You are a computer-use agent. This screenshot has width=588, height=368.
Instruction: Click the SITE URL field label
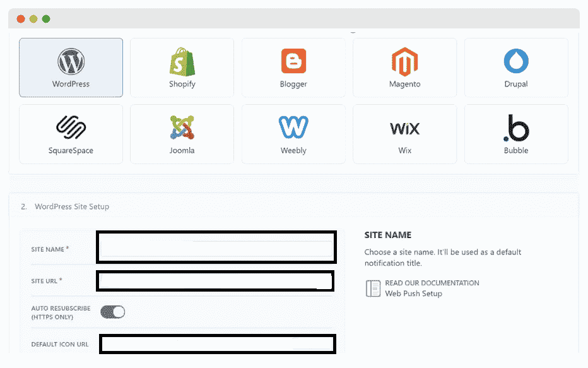(47, 281)
